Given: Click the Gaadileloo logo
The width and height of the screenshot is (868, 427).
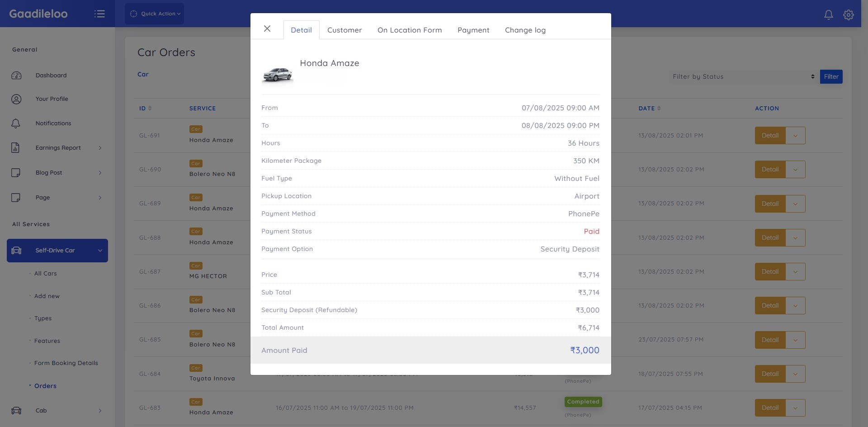Looking at the screenshot, I should (x=38, y=14).
